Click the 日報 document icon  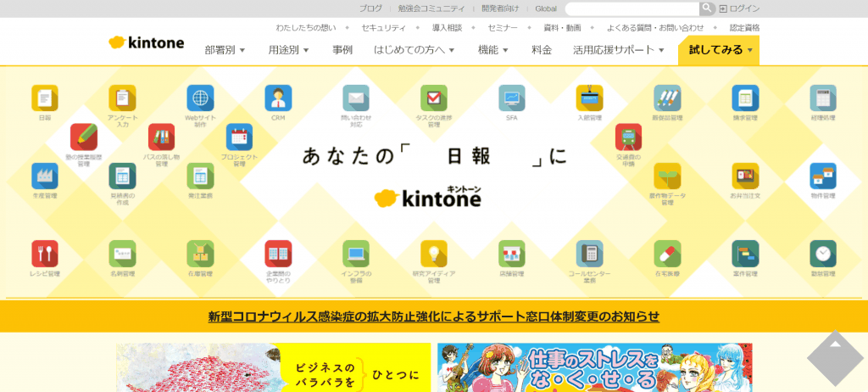coord(45,98)
